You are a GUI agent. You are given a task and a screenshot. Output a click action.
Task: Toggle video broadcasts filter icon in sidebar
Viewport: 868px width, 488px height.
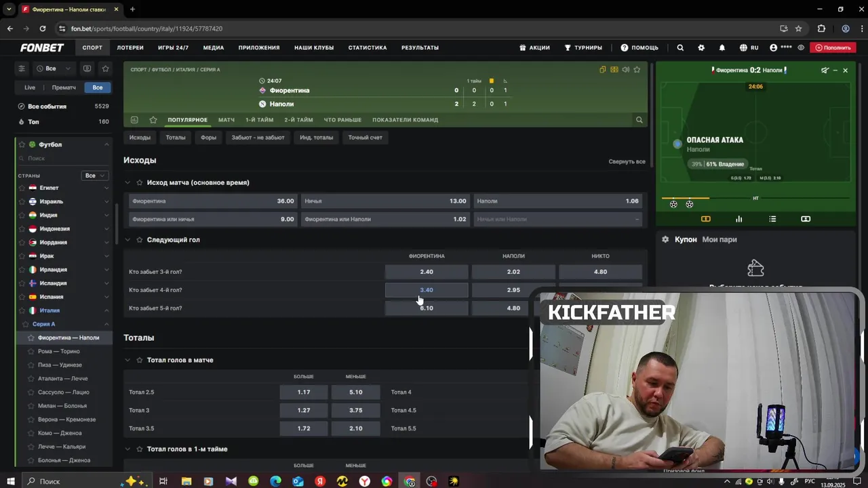click(x=87, y=68)
